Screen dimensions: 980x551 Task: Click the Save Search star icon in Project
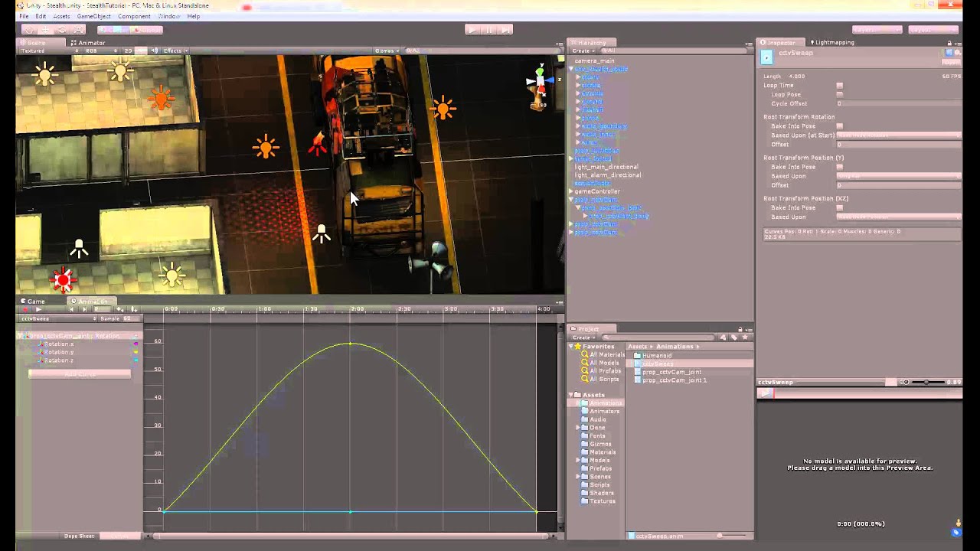pyautogui.click(x=745, y=337)
